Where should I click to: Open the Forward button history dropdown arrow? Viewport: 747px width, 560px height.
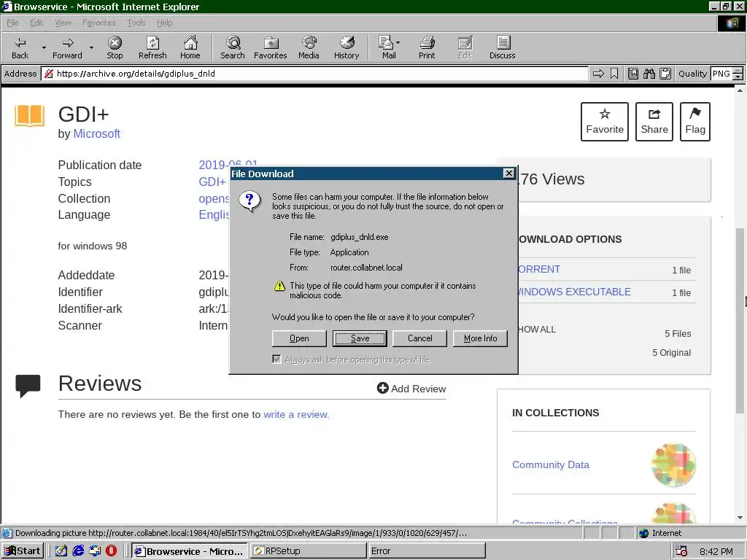tap(91, 47)
